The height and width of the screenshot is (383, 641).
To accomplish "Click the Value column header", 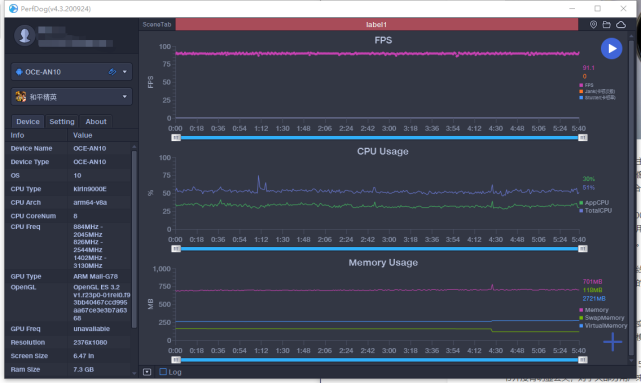I will tap(83, 135).
